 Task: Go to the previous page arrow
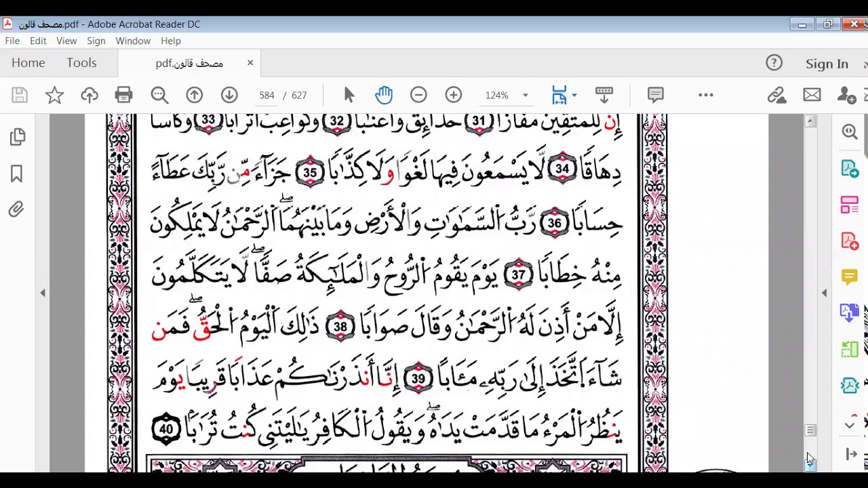point(195,96)
